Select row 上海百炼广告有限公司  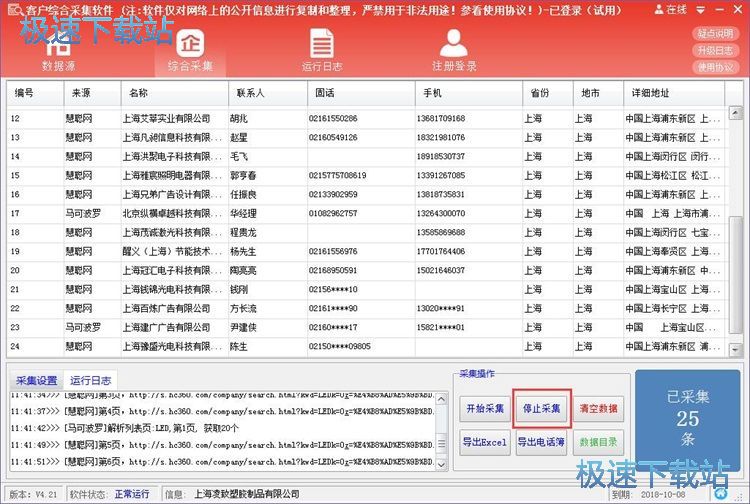click(x=366, y=308)
